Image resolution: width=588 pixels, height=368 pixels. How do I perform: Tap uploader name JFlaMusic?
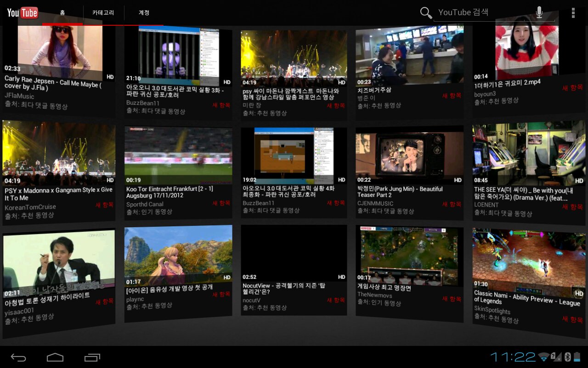pyautogui.click(x=19, y=97)
